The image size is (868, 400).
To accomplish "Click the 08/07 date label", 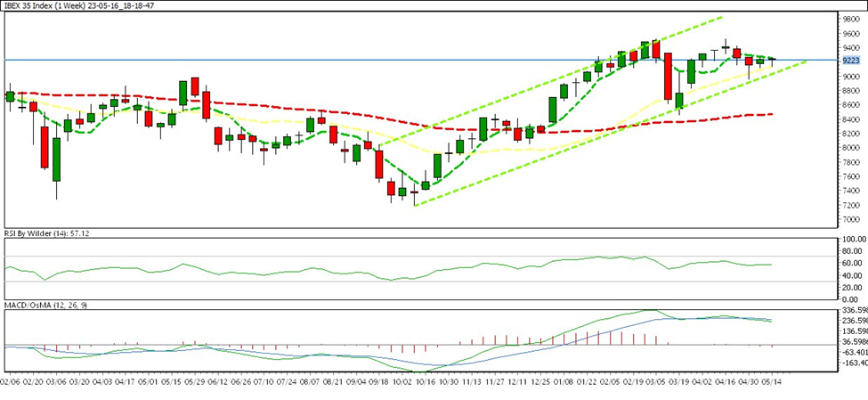I will (x=310, y=382).
